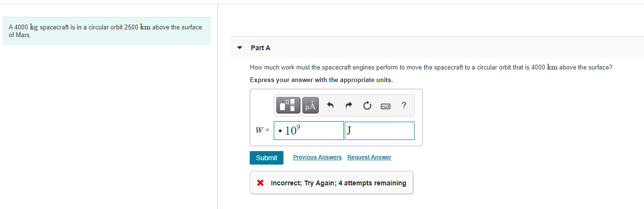The image size is (644, 209).
Task: Open the Previous Answers link
Action: click(x=317, y=157)
